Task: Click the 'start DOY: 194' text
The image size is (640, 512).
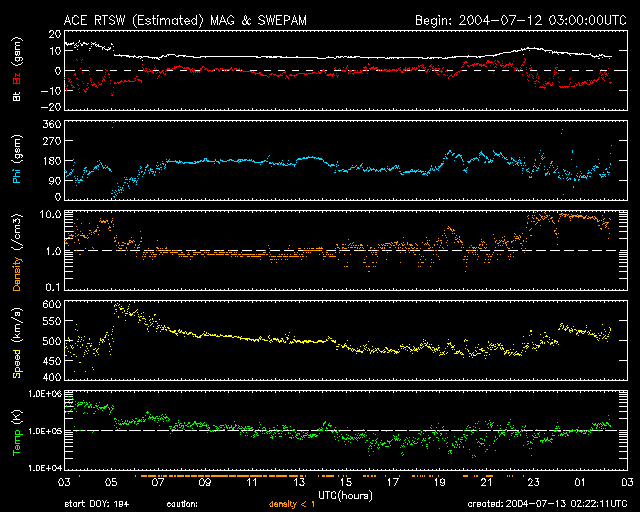Action: pos(97,504)
